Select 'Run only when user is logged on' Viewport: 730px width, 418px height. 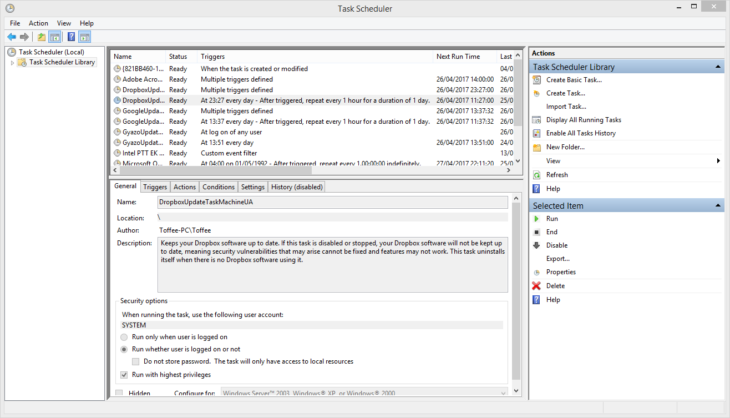124,337
